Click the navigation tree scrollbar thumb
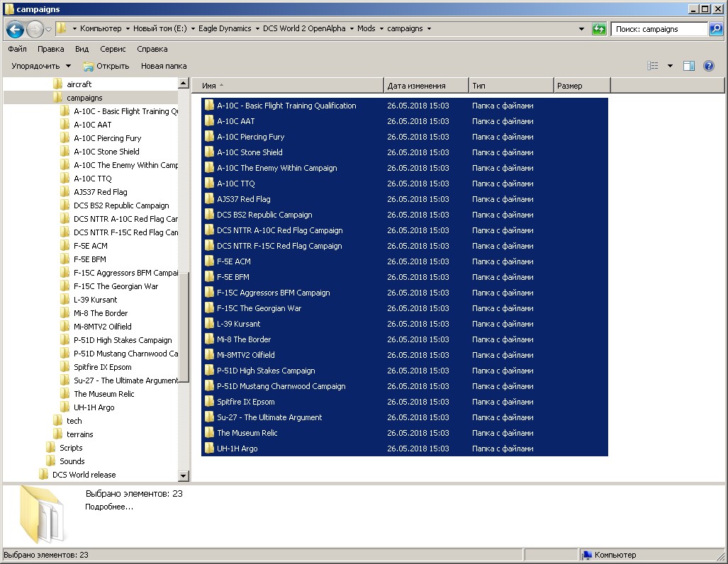Image resolution: width=728 pixels, height=564 pixels. click(184, 327)
